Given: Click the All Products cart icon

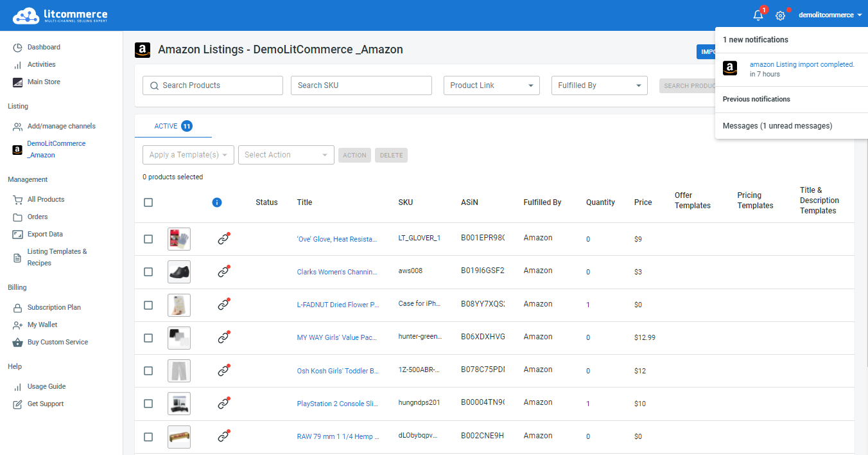Looking at the screenshot, I should click(x=18, y=200).
